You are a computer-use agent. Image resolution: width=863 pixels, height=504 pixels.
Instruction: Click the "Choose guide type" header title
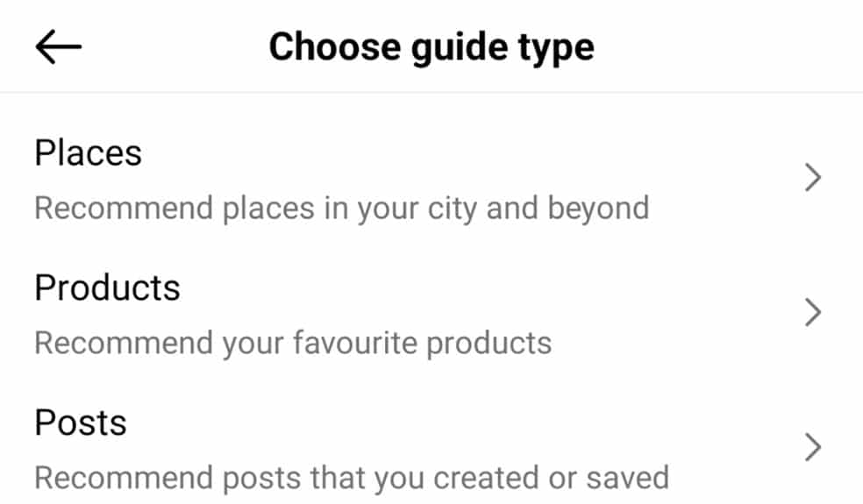pyautogui.click(x=431, y=47)
